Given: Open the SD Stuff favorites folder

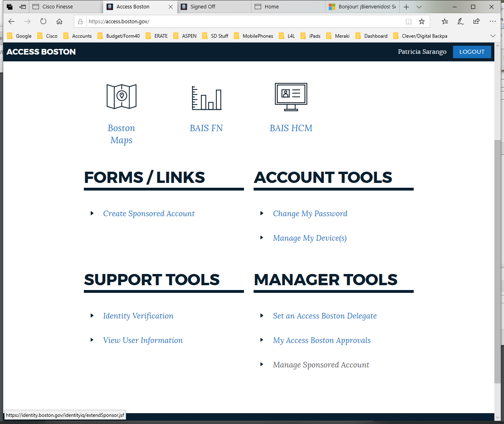Looking at the screenshot, I should click(x=215, y=36).
